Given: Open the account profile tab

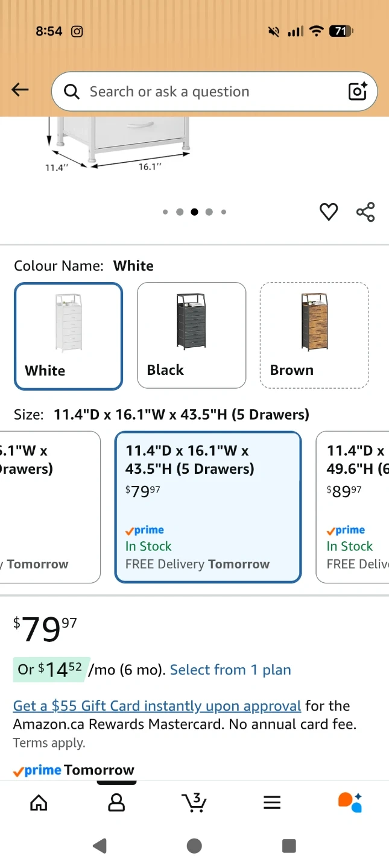Looking at the screenshot, I should click(116, 802).
